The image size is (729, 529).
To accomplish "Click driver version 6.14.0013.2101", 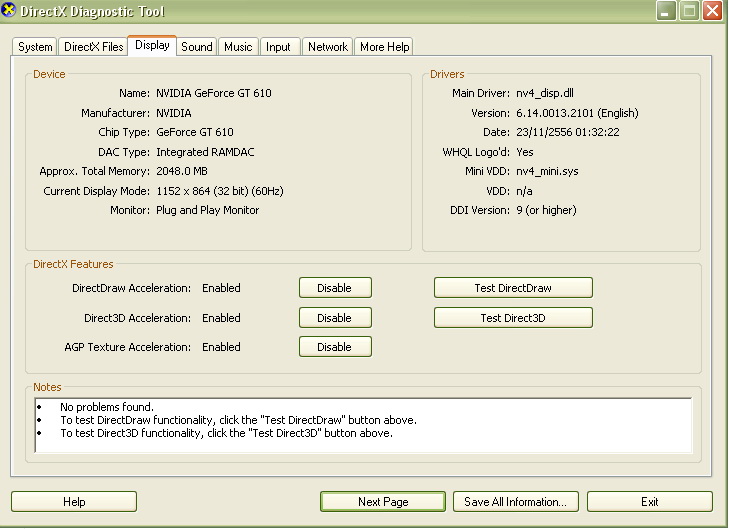I will [577, 113].
